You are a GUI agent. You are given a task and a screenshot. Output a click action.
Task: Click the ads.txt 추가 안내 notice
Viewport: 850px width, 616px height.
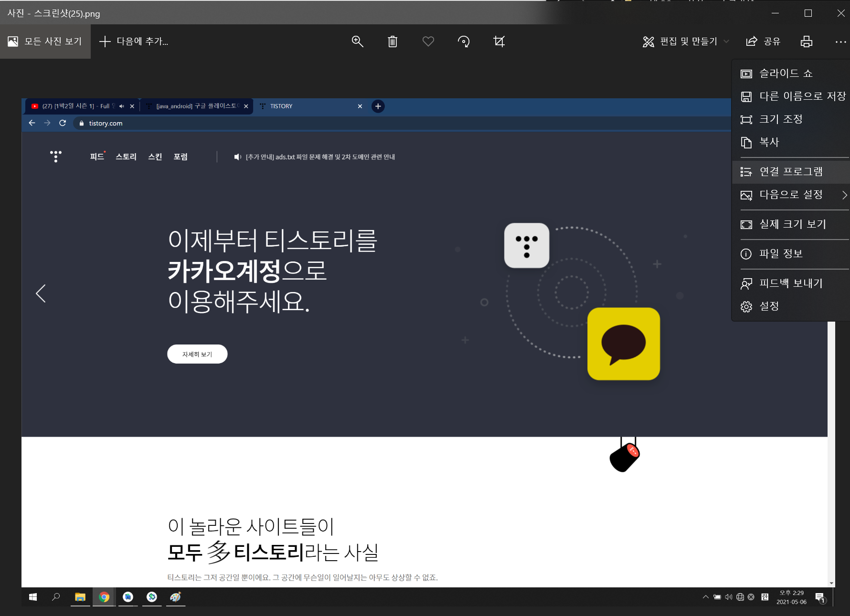click(x=315, y=157)
